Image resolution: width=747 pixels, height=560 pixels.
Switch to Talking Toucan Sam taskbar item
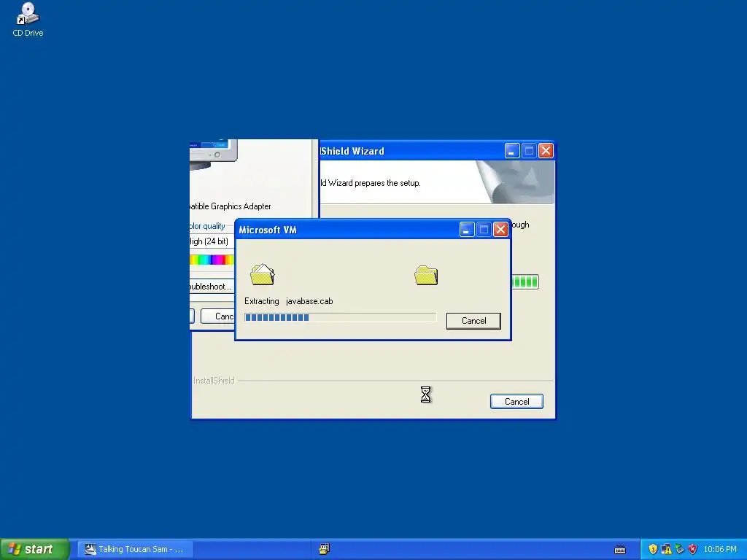pyautogui.click(x=135, y=549)
